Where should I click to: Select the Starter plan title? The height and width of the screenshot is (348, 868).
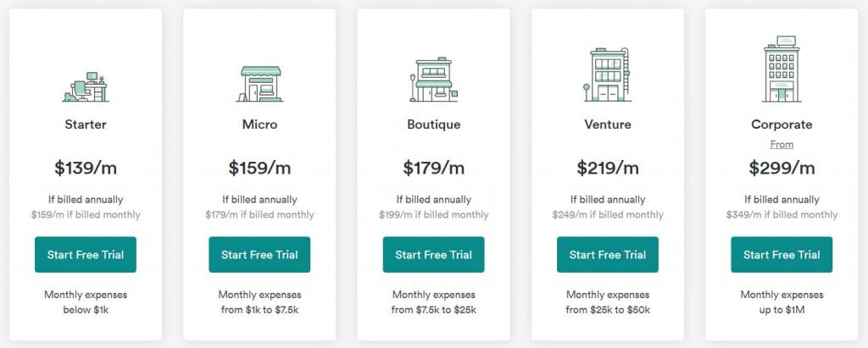(x=86, y=124)
